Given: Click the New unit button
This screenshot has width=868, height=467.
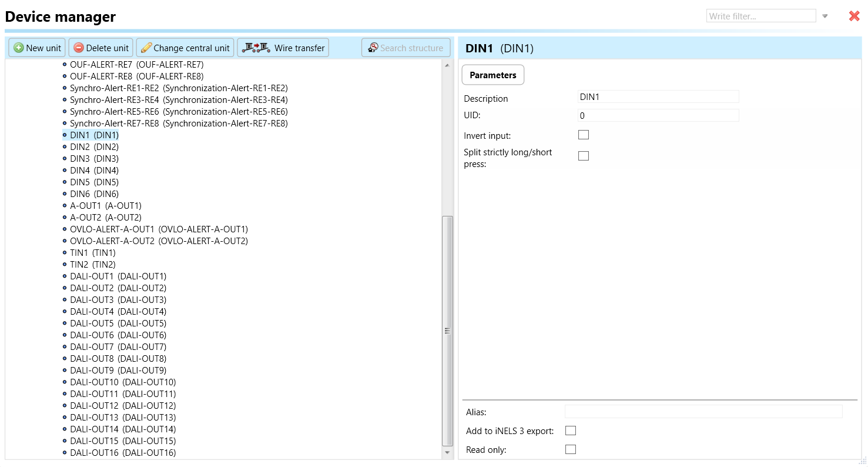Looking at the screenshot, I should (37, 48).
